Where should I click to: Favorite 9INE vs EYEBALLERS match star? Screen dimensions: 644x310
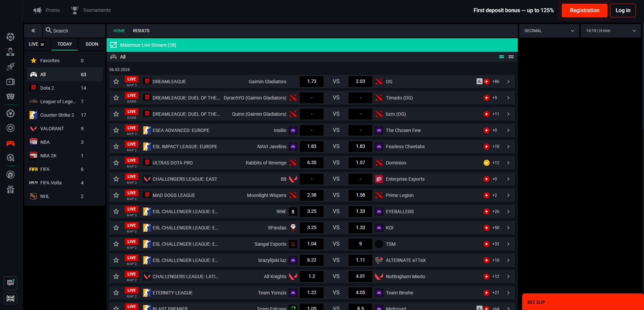(116, 212)
